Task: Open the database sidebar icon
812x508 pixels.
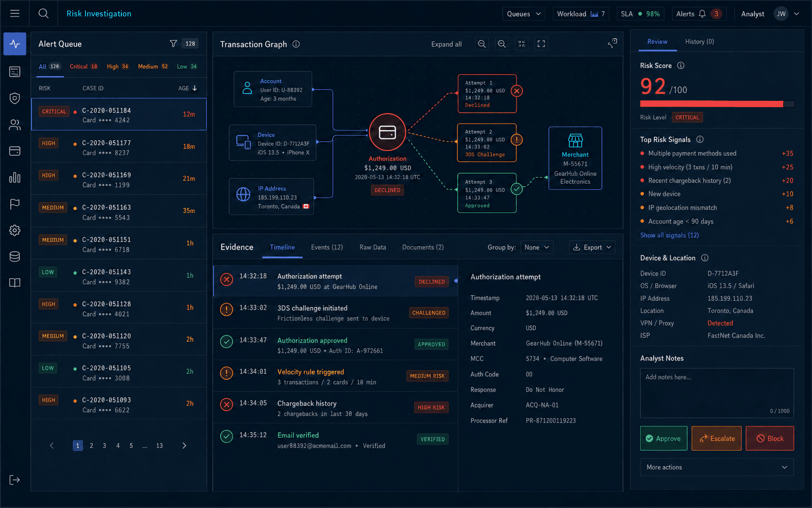Action: [x=15, y=257]
